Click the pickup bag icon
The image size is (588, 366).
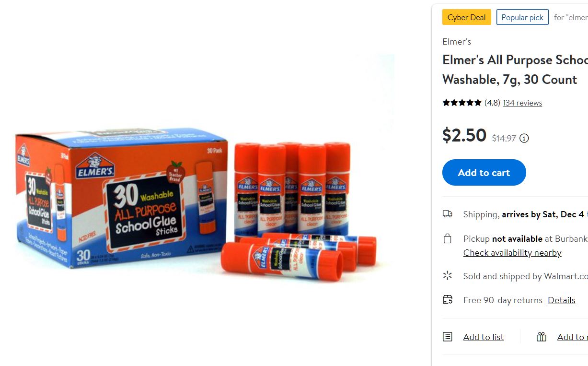[448, 238]
